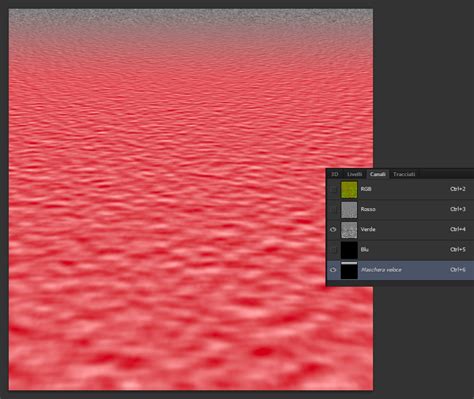Click the Ctrl+5 shortcut label
Viewport: 474px width, 399px height.
point(458,249)
